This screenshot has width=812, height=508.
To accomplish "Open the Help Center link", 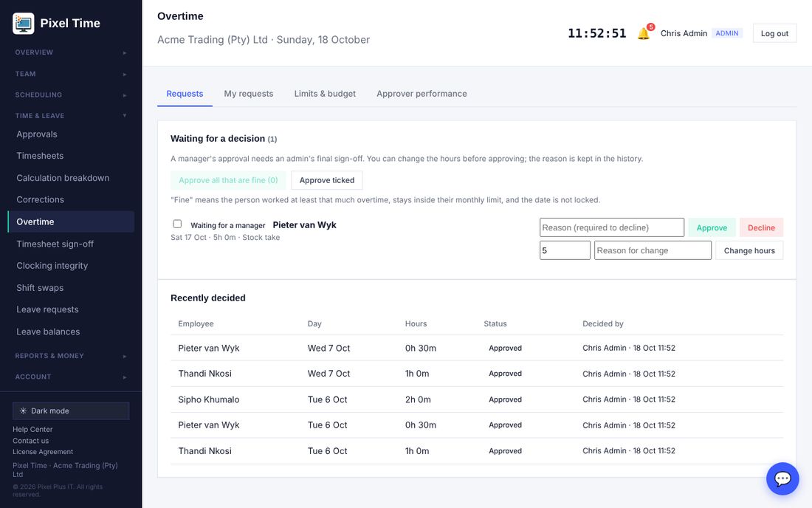I will (x=32, y=429).
